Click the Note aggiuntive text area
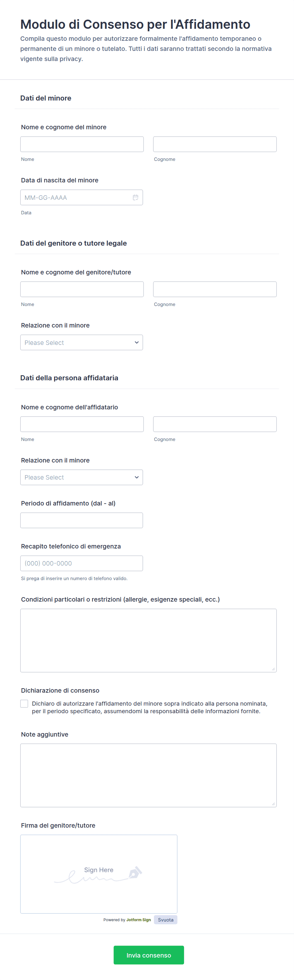This screenshot has width=294, height=980. coord(148,775)
